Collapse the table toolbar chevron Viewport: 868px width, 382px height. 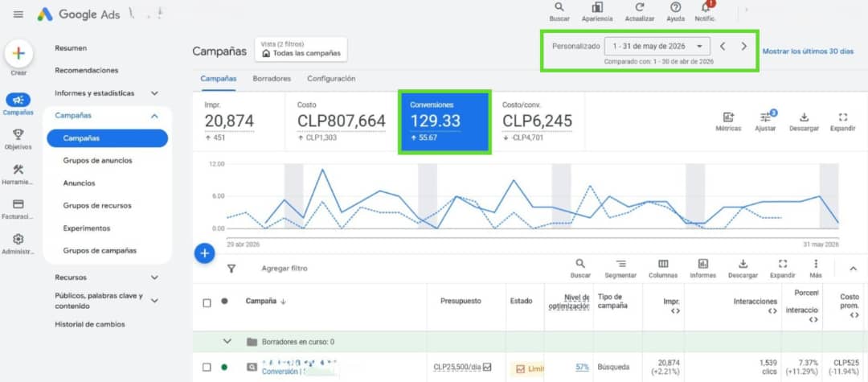(853, 269)
